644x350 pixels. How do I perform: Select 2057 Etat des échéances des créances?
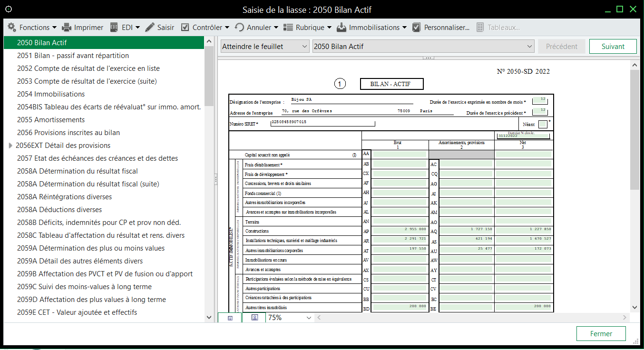pyautogui.click(x=104, y=158)
